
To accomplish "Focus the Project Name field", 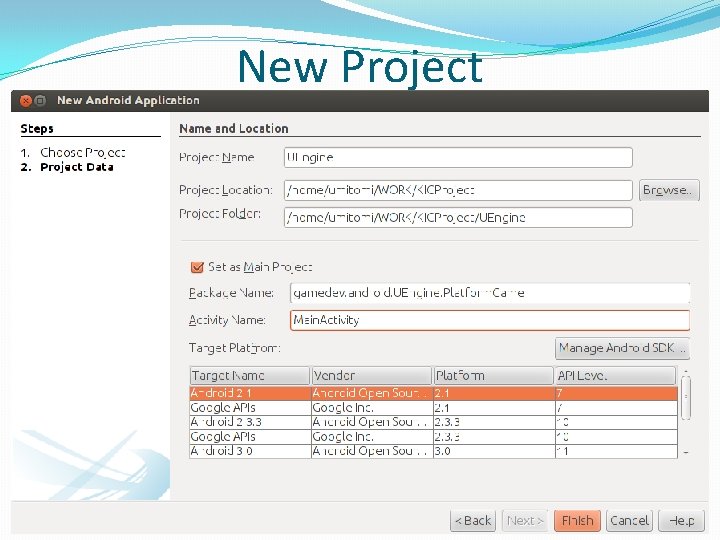I will point(458,158).
